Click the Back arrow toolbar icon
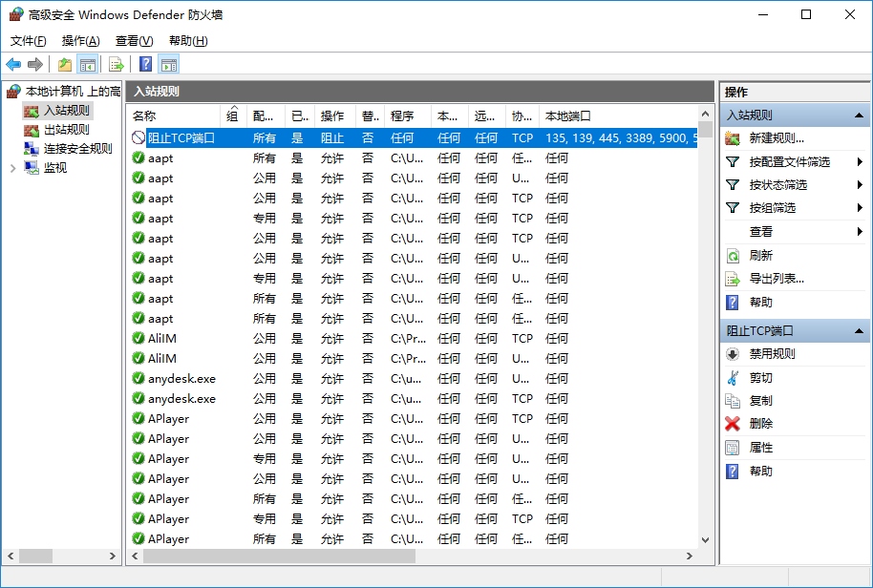The width and height of the screenshot is (873, 588). tap(14, 65)
